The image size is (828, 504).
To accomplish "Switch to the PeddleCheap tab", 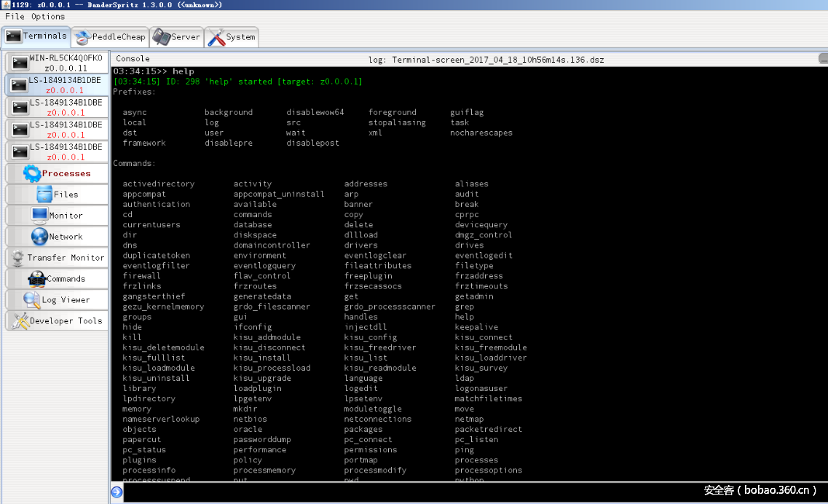I will [x=111, y=37].
